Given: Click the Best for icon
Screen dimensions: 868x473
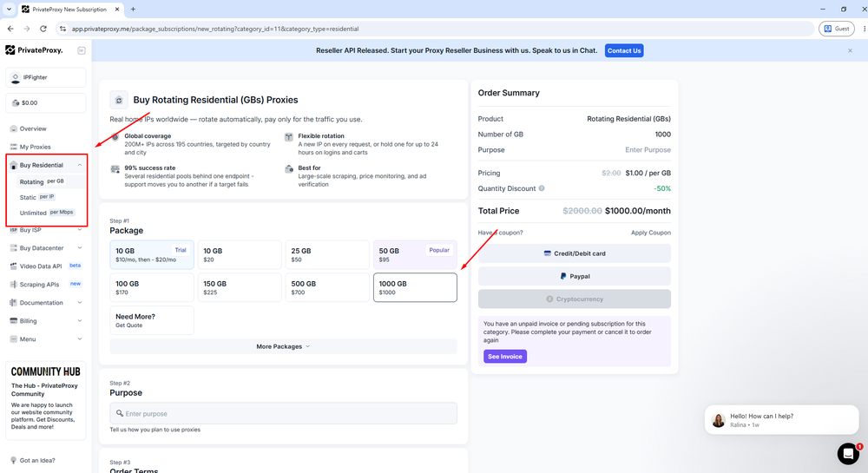Looking at the screenshot, I should tap(288, 168).
